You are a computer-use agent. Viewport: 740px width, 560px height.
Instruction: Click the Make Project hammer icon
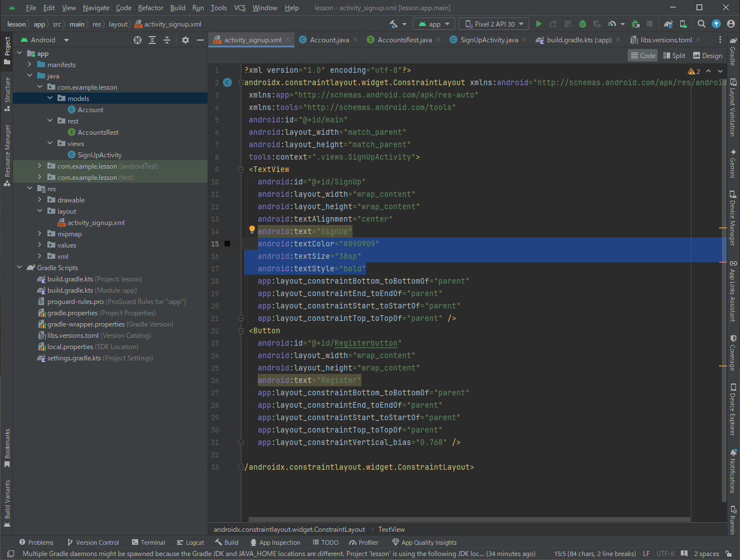coord(393,24)
